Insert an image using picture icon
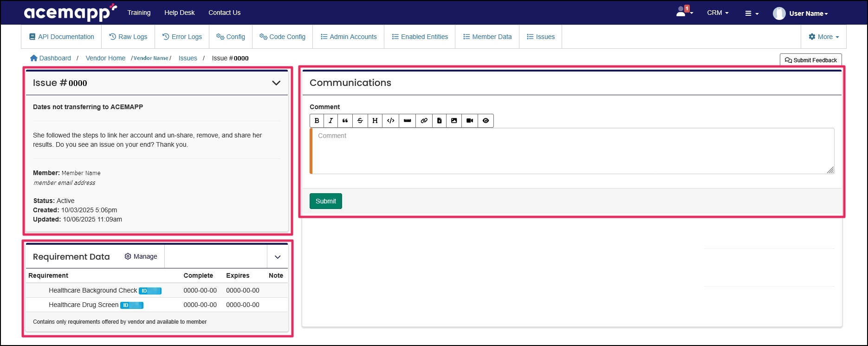The image size is (868, 346). pyautogui.click(x=454, y=121)
